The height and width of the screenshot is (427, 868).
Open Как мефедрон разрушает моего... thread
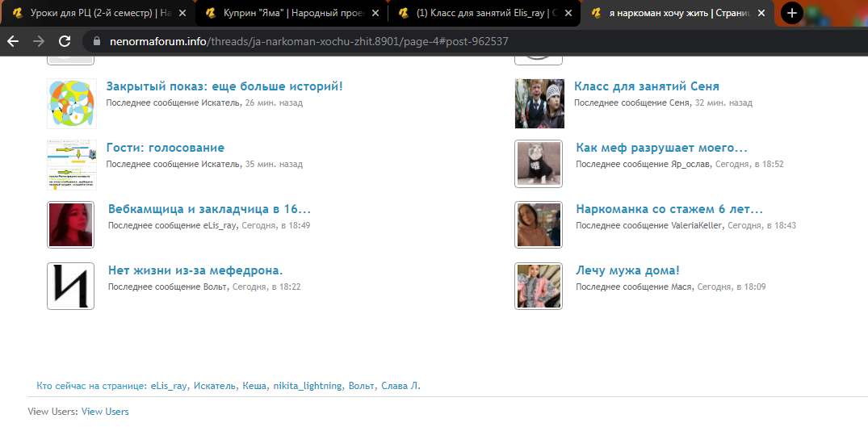[661, 148]
